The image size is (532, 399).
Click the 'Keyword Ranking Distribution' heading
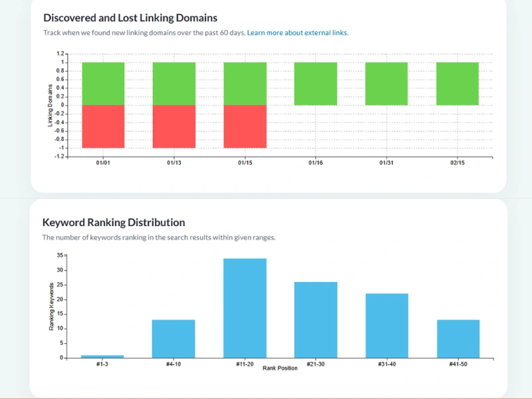[114, 222]
